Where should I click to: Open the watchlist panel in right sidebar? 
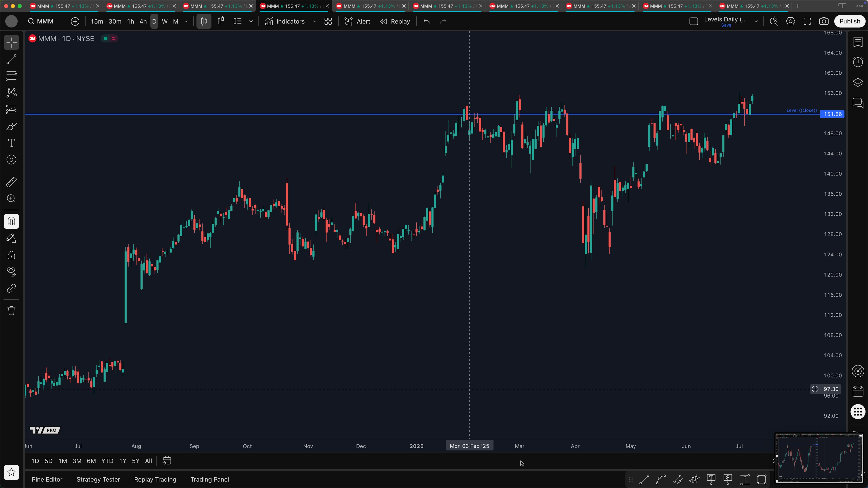click(x=858, y=42)
